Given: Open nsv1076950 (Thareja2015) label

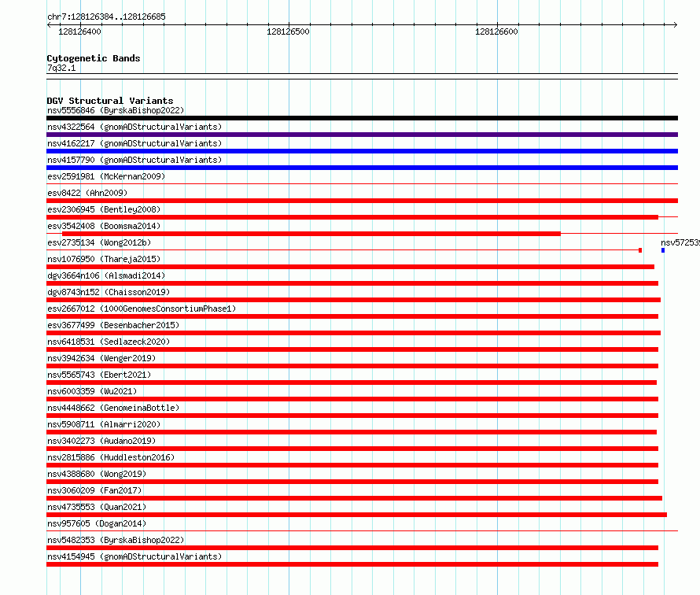Looking at the screenshot, I should pos(104,259).
